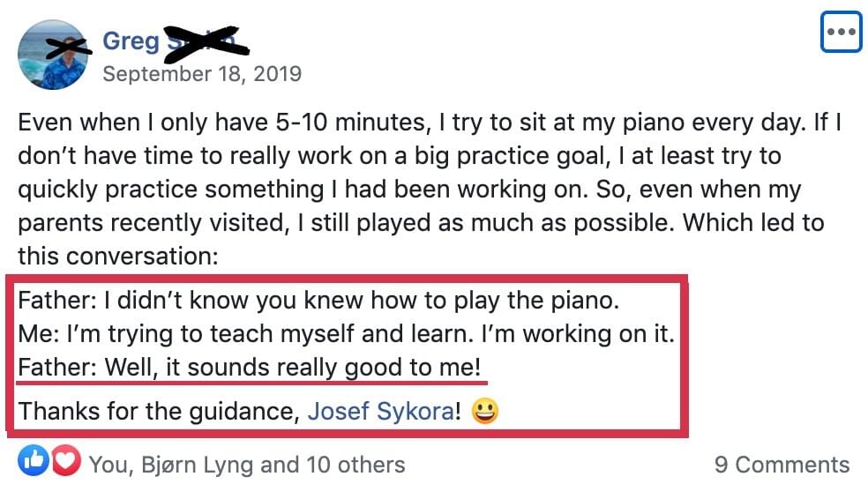This screenshot has height=499, width=868.
Task: Show who reacted: You, Bjørn Lyng and 10 others
Action: (247, 465)
